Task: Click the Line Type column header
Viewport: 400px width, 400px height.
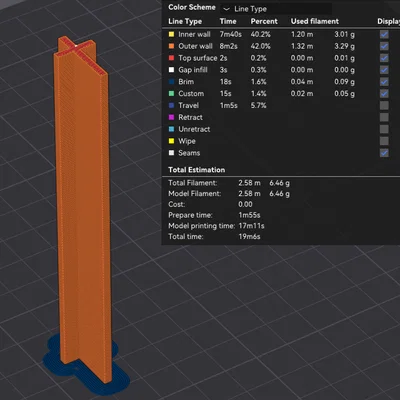Action: 185,21
